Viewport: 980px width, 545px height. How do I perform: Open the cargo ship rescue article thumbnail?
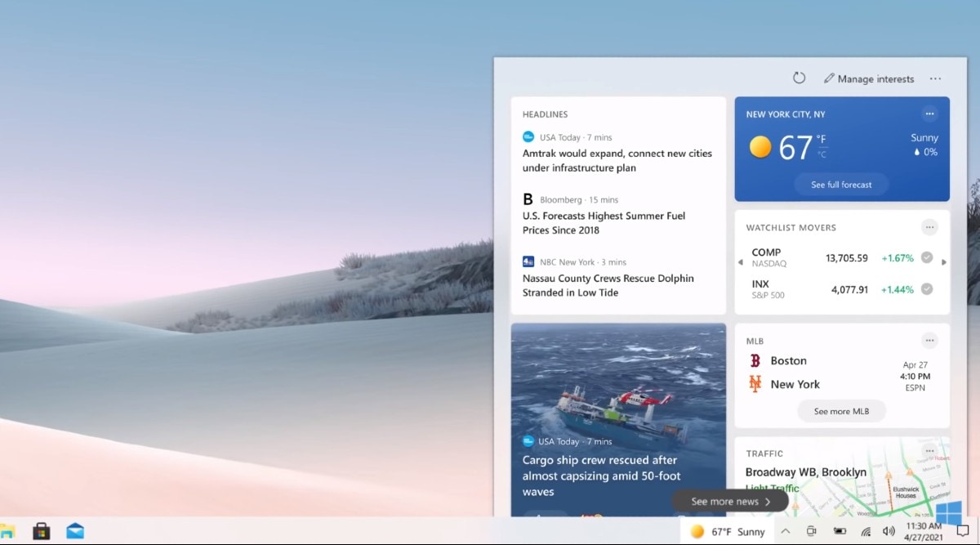coord(618,376)
